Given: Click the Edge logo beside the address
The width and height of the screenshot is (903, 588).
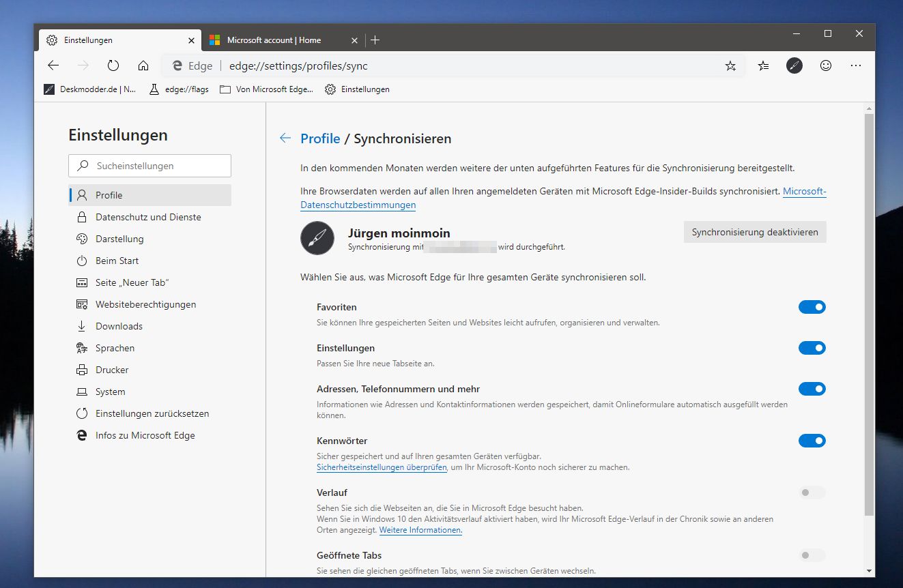Looking at the screenshot, I should coord(177,65).
